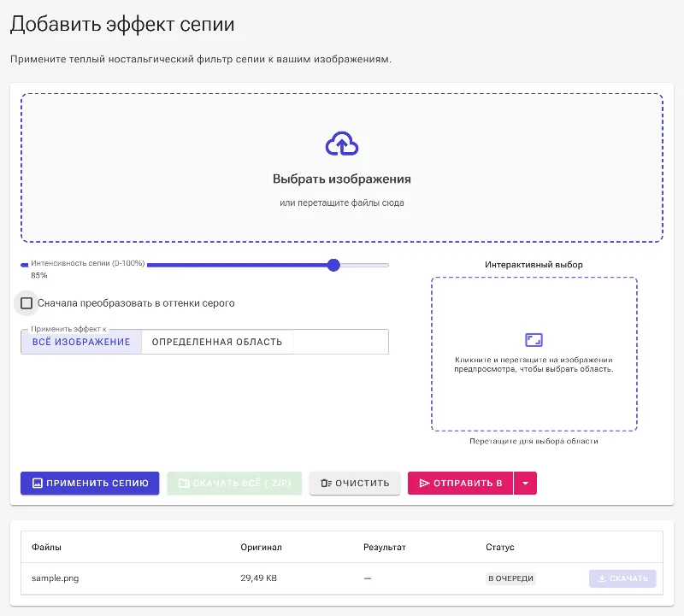Click the download icon in sample.png row
Image resolution: width=684 pixels, height=616 pixels.
(x=602, y=578)
